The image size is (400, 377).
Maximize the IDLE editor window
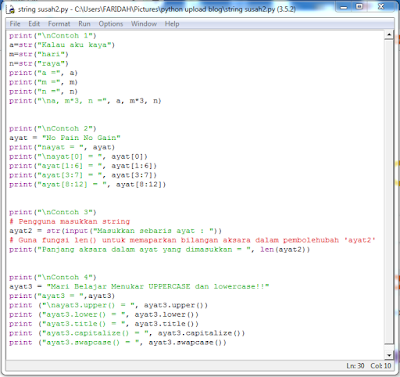tap(359, 7)
